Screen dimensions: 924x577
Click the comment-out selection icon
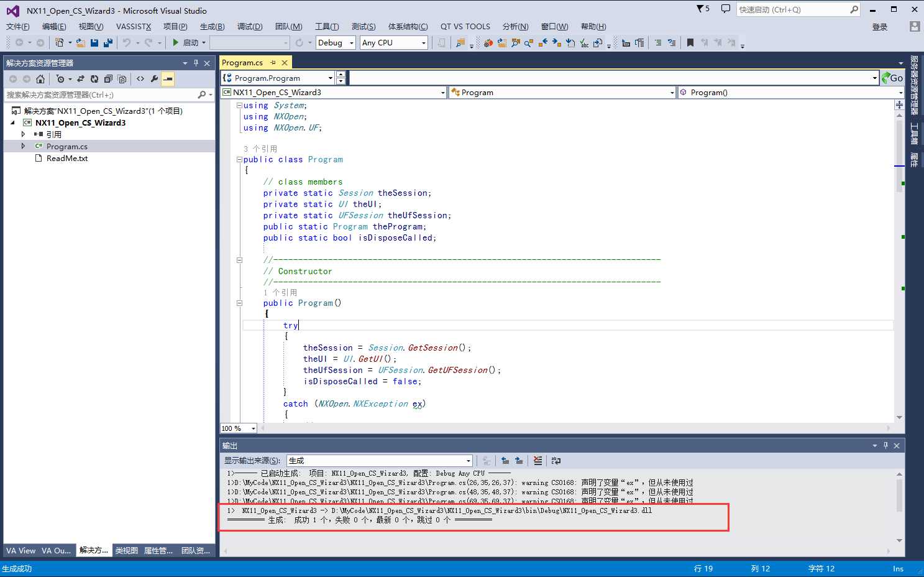658,42
